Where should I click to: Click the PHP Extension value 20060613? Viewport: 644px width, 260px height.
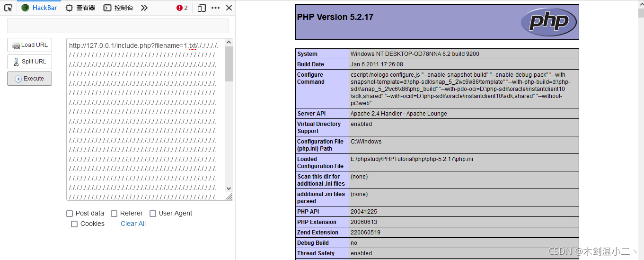pos(364,222)
